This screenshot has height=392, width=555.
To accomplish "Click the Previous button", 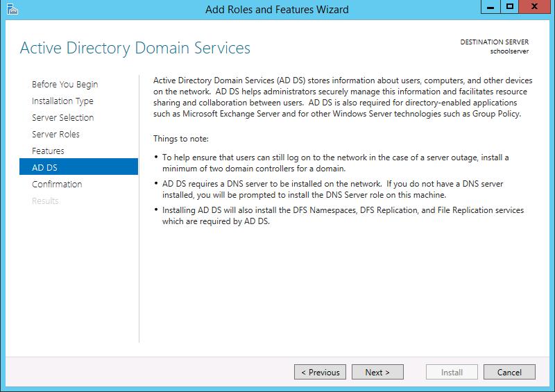I will pyautogui.click(x=320, y=372).
